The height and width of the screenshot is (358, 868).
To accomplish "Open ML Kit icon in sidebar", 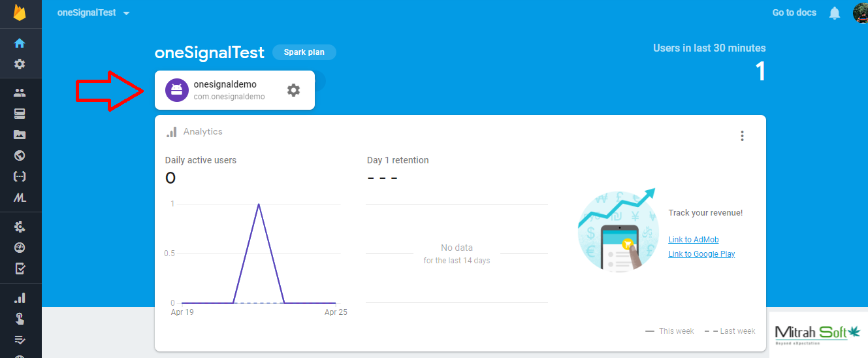I will (20, 197).
